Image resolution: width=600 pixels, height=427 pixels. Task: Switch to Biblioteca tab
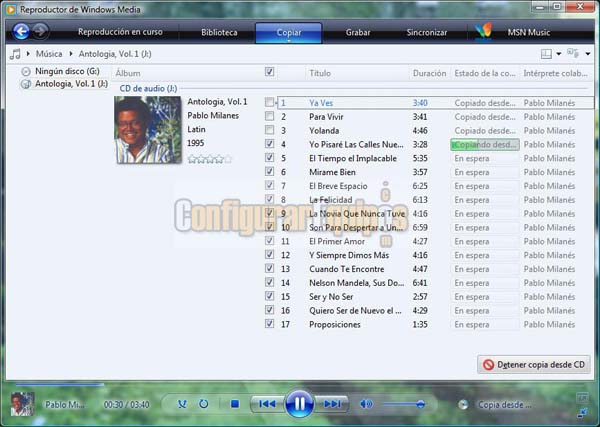(219, 33)
